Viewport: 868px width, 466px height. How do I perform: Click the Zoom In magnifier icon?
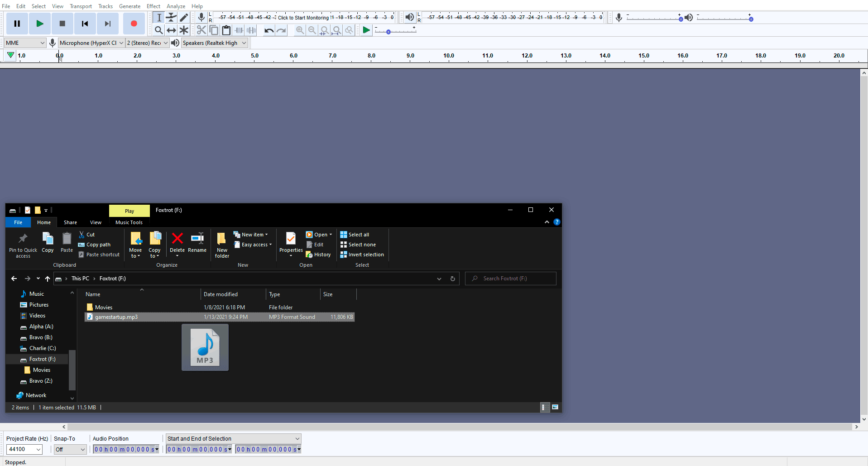[x=300, y=30]
